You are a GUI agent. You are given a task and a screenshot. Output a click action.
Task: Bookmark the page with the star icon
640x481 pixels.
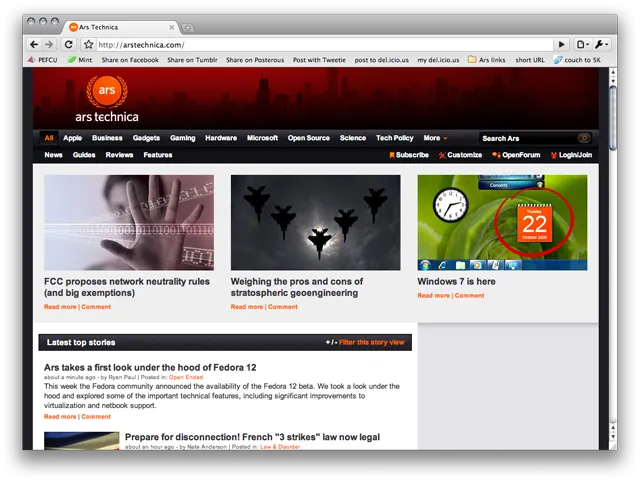click(88, 44)
